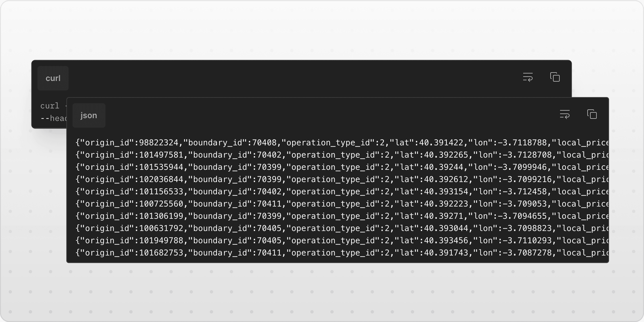
Task: Copy the json response block
Action: click(592, 114)
